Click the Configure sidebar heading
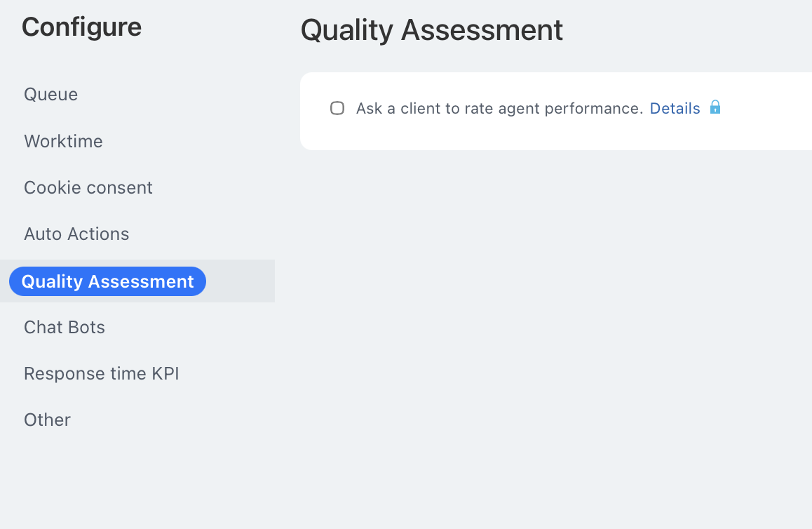 81,27
